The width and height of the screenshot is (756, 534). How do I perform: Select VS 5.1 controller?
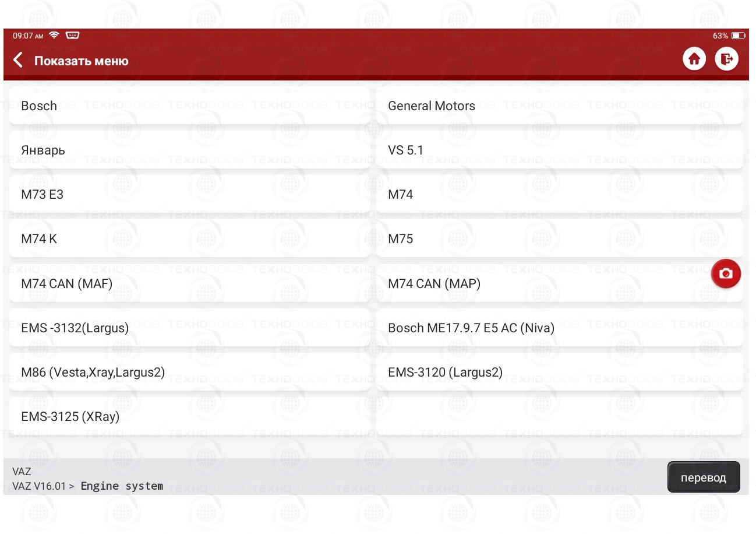click(x=559, y=150)
